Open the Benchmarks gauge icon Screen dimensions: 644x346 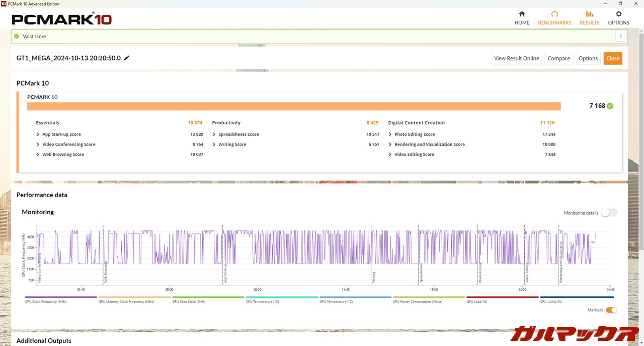click(554, 14)
